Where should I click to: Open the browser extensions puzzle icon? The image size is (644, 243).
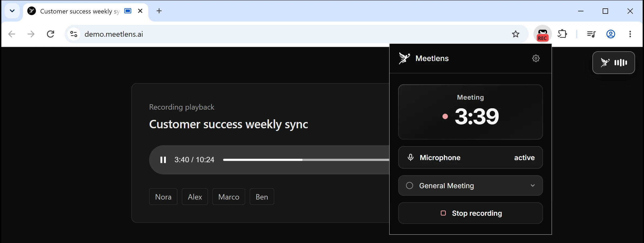562,34
